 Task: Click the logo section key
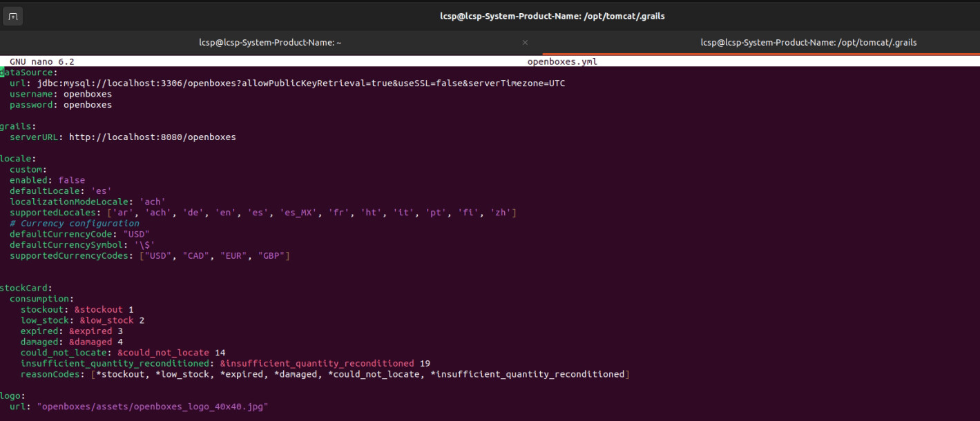(14, 396)
